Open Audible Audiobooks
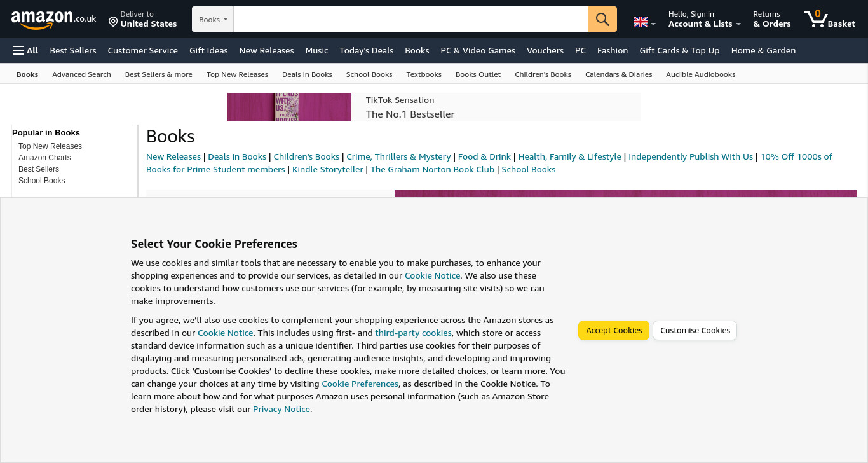The height and width of the screenshot is (463, 868). [x=700, y=74]
